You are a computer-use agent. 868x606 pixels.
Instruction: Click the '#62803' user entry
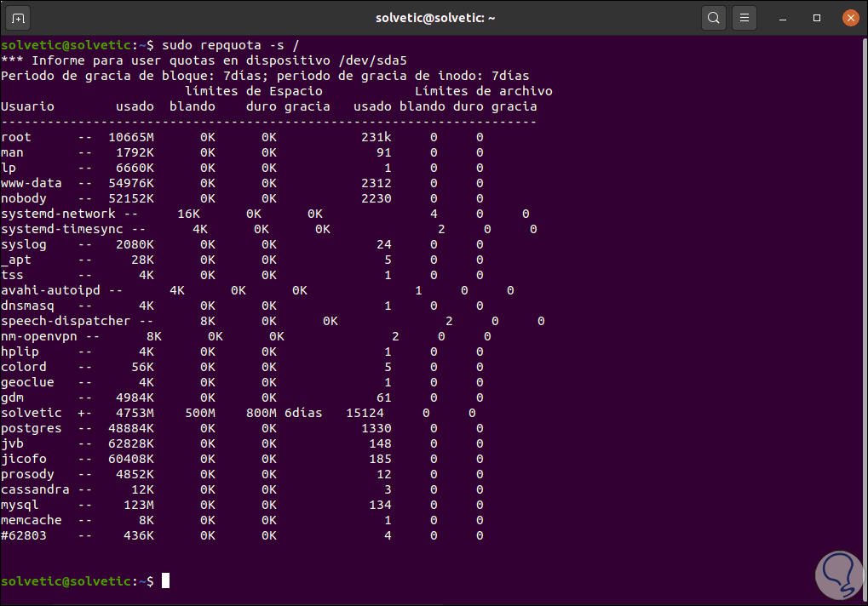pyautogui.click(x=24, y=535)
